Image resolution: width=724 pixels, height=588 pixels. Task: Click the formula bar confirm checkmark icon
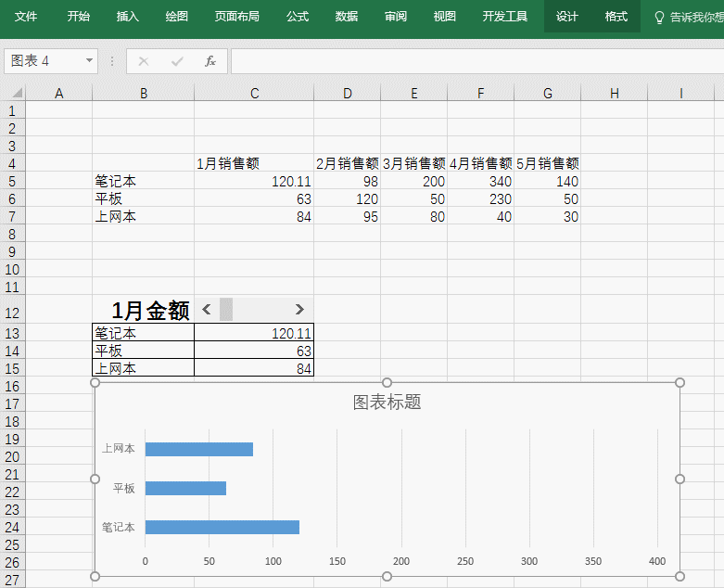tap(177, 61)
